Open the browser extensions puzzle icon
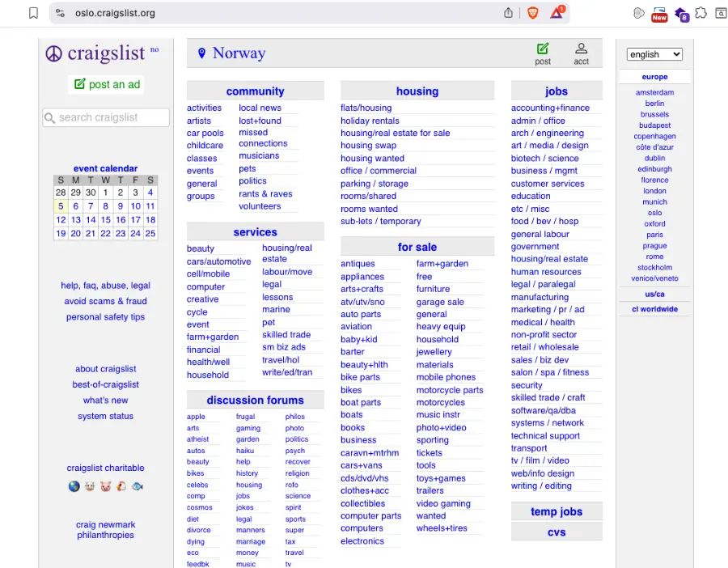728x568 pixels. coord(700,13)
